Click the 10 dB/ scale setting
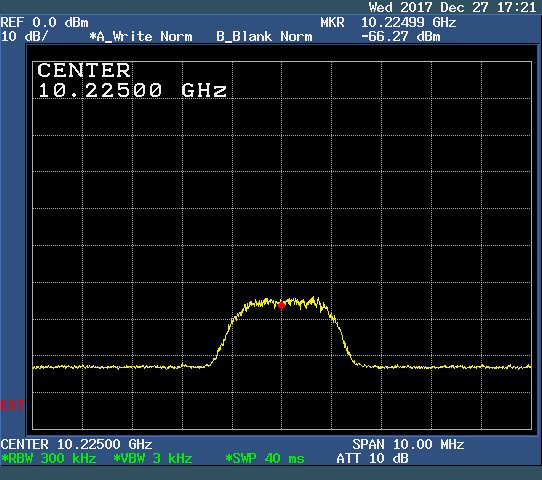This screenshot has height=480, width=542. [x=25, y=36]
